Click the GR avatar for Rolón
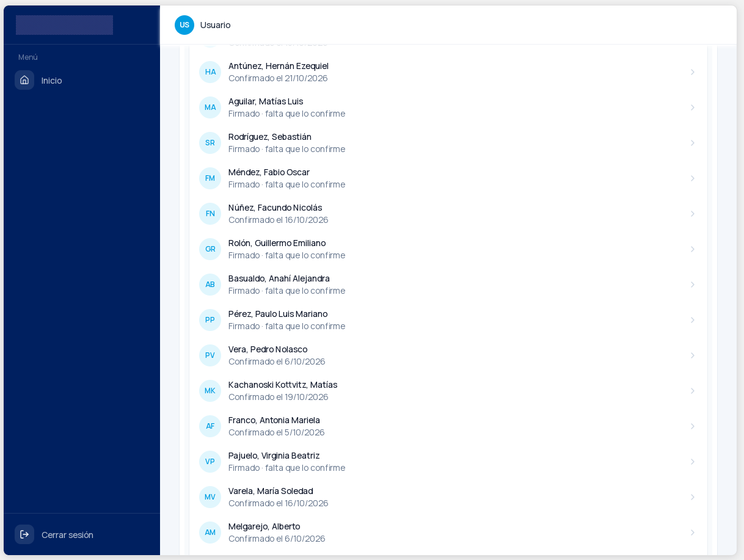 point(210,249)
